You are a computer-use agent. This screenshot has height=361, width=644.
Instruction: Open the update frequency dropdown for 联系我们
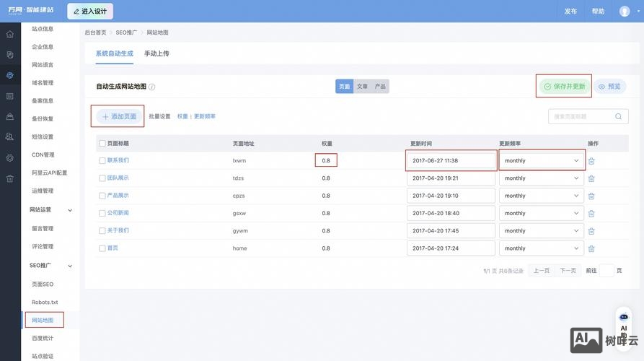coord(542,161)
